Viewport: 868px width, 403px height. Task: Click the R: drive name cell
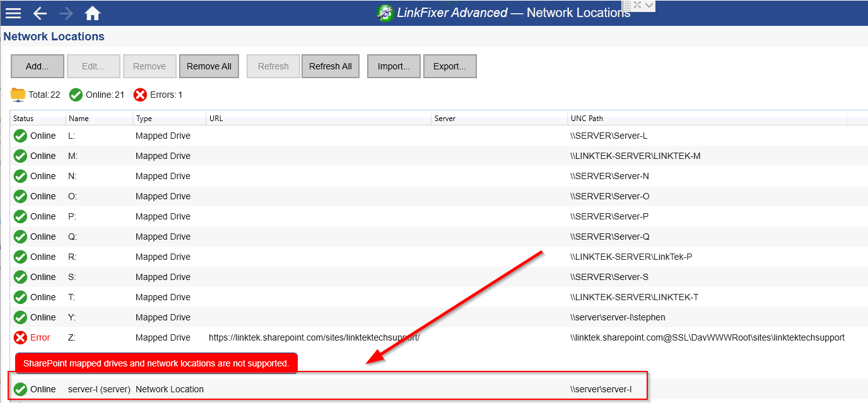click(x=72, y=257)
